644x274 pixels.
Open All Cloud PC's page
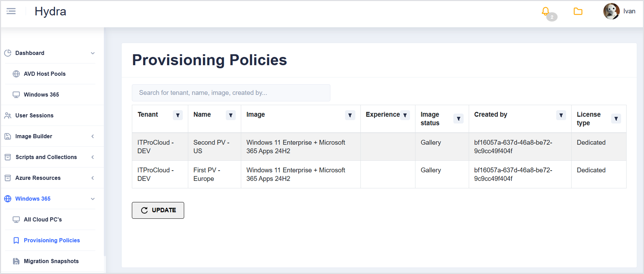pyautogui.click(x=43, y=220)
